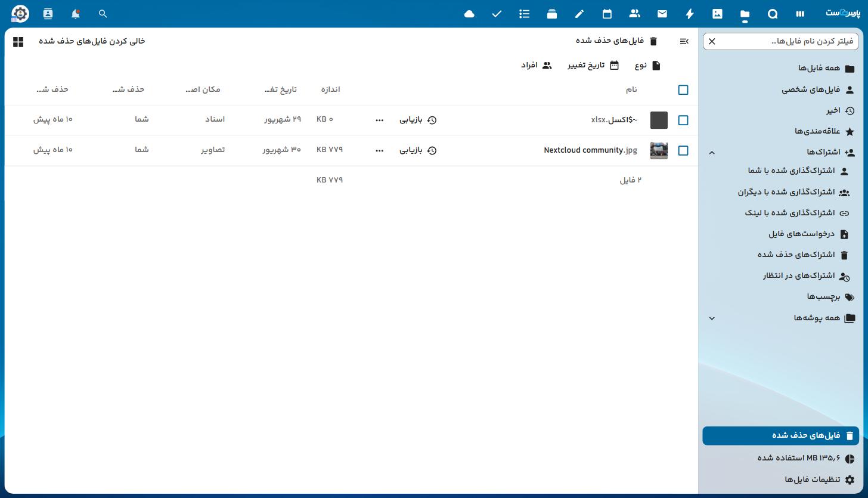Viewport: 868px width, 498px height.
Task: Go to فایل‌های شخصی in sidebar
Action: (780, 89)
